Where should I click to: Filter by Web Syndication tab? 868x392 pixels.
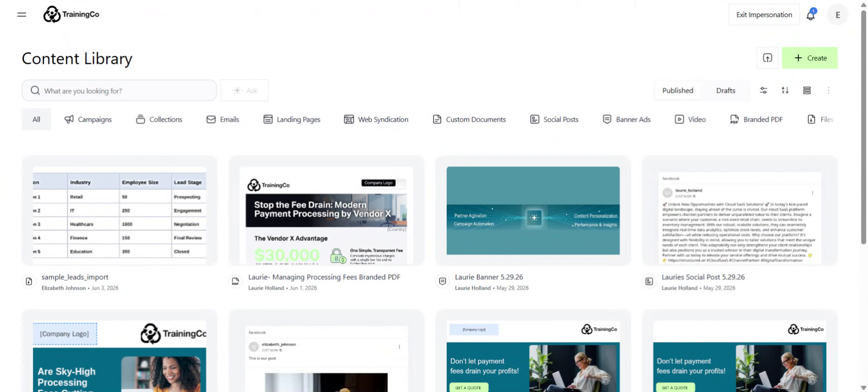pyautogui.click(x=376, y=119)
